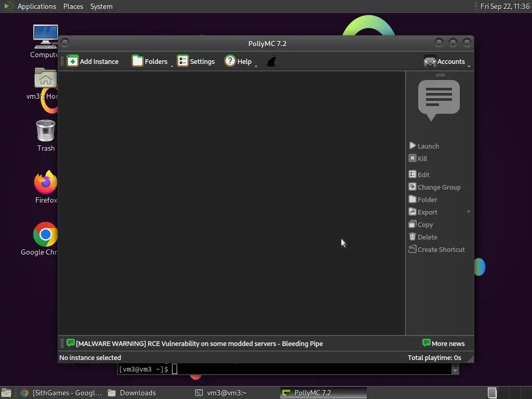Launch Firefox from the desktop

[x=46, y=187]
